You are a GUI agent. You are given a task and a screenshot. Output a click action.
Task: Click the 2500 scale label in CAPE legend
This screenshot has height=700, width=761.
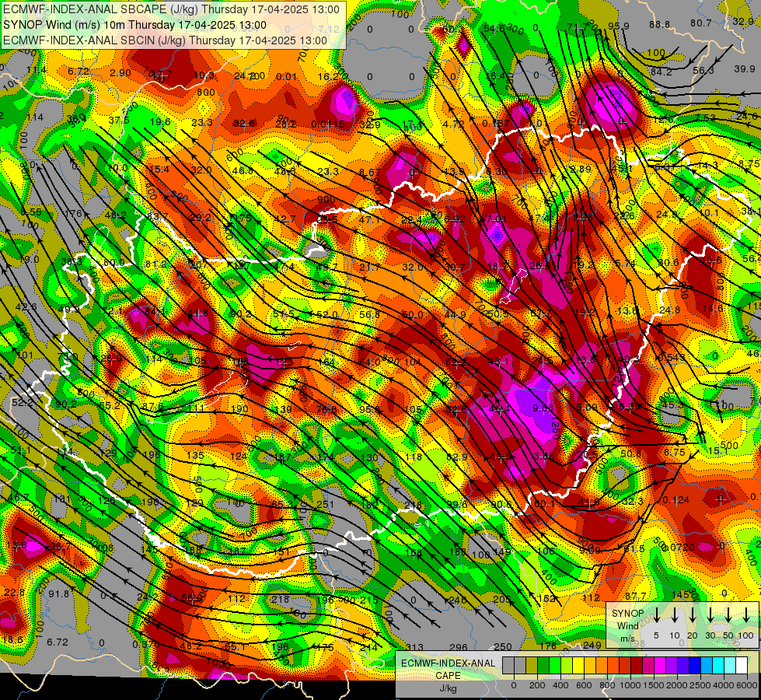point(700,685)
